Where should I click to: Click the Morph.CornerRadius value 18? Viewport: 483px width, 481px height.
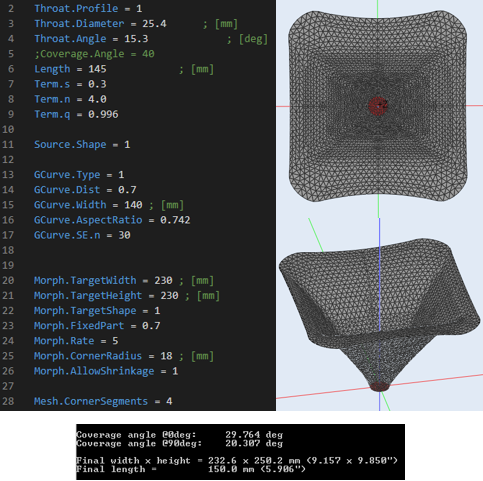[166, 356]
